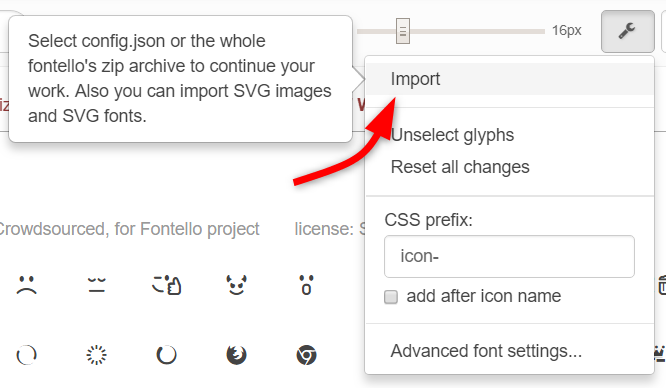Image resolution: width=666 pixels, height=388 pixels.
Task: Choose the Chrome logo glyph
Action: [x=306, y=355]
